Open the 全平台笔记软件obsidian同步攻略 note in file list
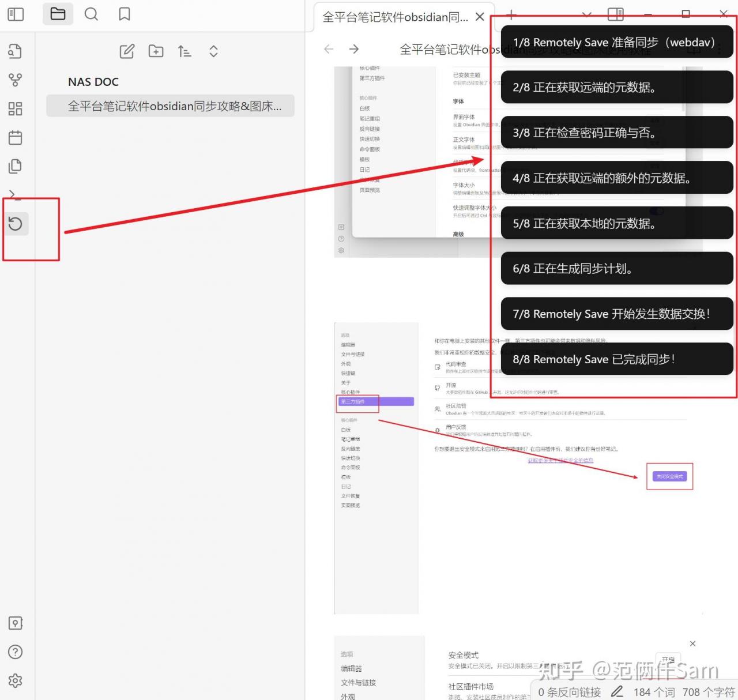Screen dimensions: 738x700 tap(170, 106)
